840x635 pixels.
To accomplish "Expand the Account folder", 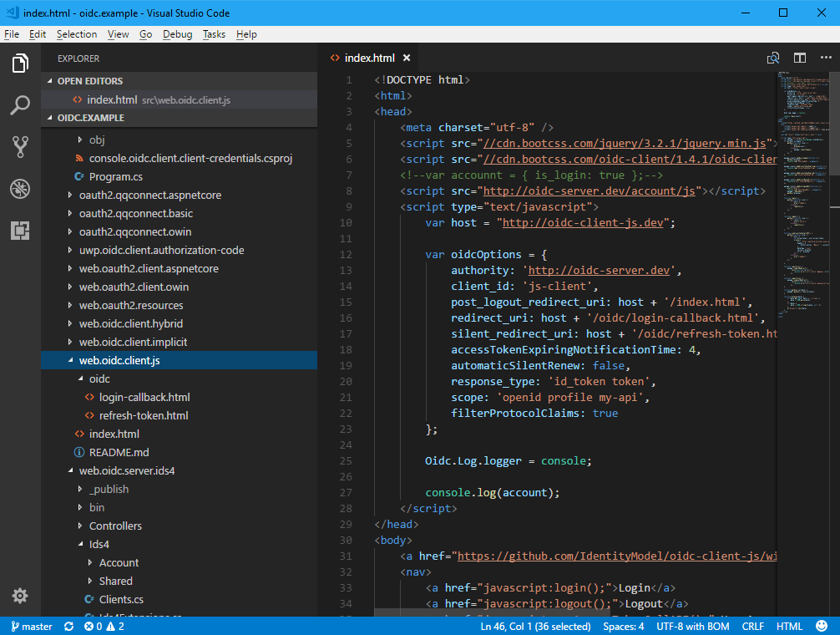I will 90,562.
